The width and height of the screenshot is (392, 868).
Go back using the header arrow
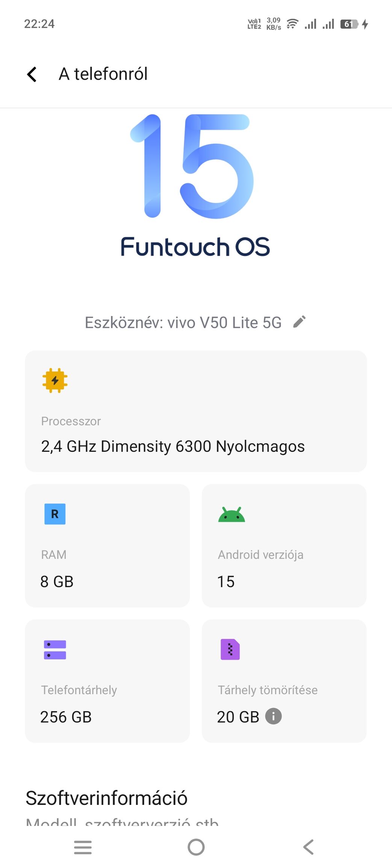tap(32, 74)
